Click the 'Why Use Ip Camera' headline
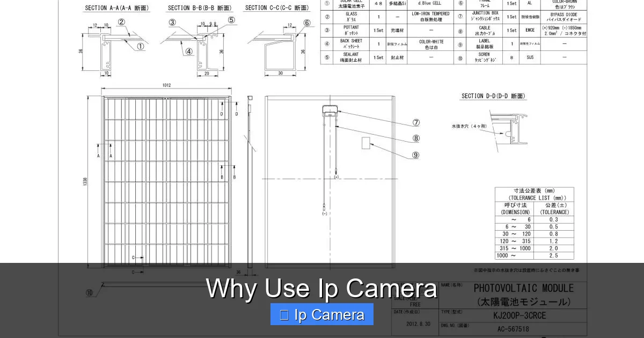Image resolution: width=644 pixels, height=338 pixels. point(322,288)
